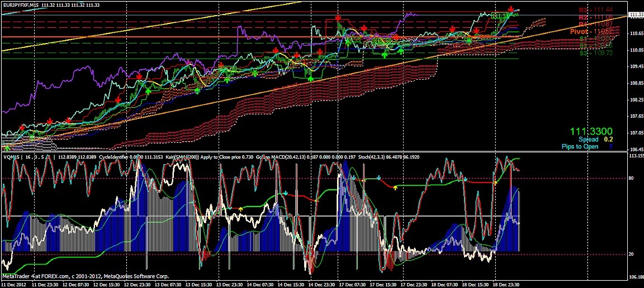Screen dimensions: 644x288
Task: Click the 11 Dec 23:30 time label
Action: tap(45, 284)
